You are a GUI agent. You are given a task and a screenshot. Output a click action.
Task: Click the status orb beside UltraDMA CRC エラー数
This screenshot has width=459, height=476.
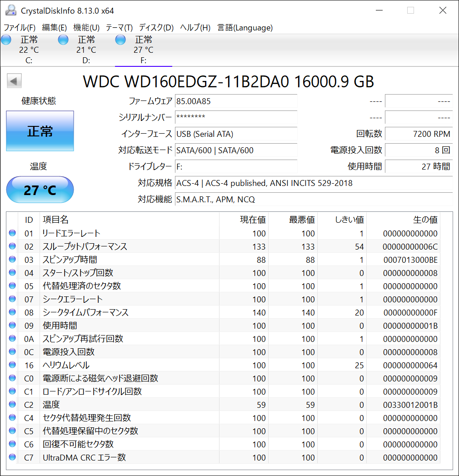pos(12,457)
